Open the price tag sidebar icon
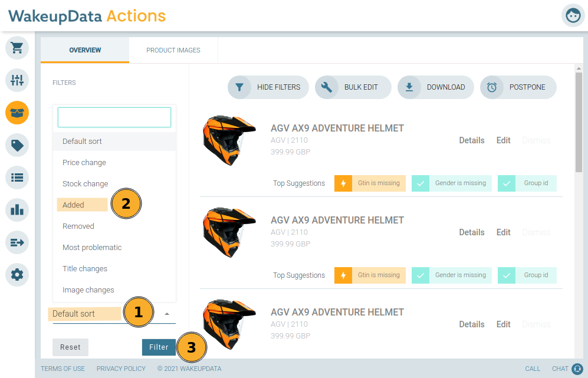Viewport: 588px width, 378px height. click(x=17, y=145)
